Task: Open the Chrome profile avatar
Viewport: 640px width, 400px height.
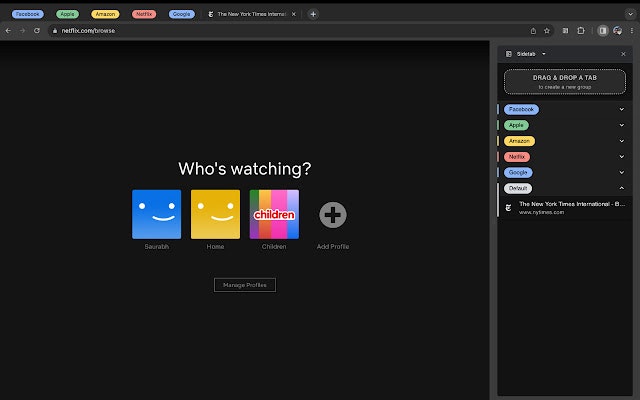Action: coord(618,31)
